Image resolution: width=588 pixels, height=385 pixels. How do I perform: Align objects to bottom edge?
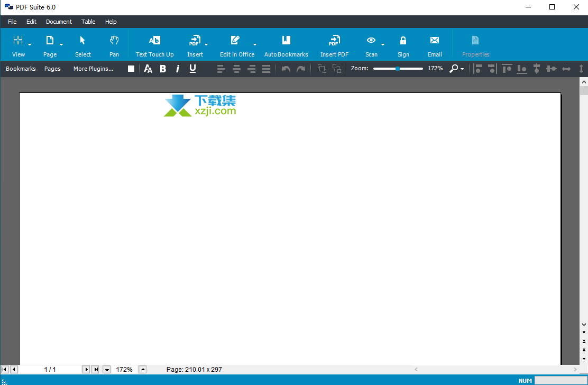click(521, 69)
